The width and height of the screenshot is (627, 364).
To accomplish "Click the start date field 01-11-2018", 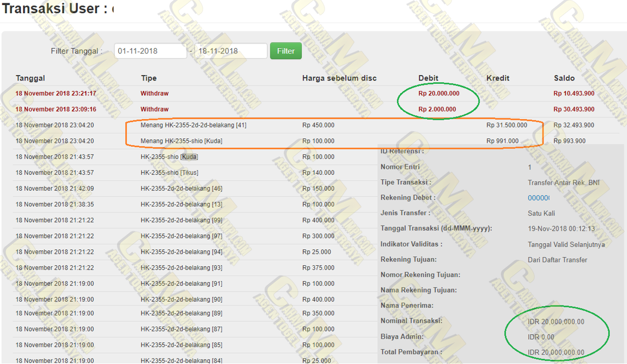I will tap(151, 51).
